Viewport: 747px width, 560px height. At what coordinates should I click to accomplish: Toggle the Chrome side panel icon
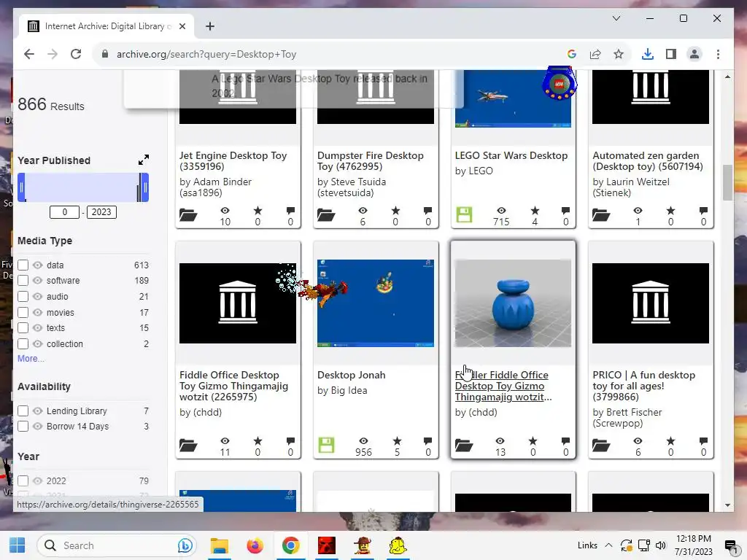671,54
